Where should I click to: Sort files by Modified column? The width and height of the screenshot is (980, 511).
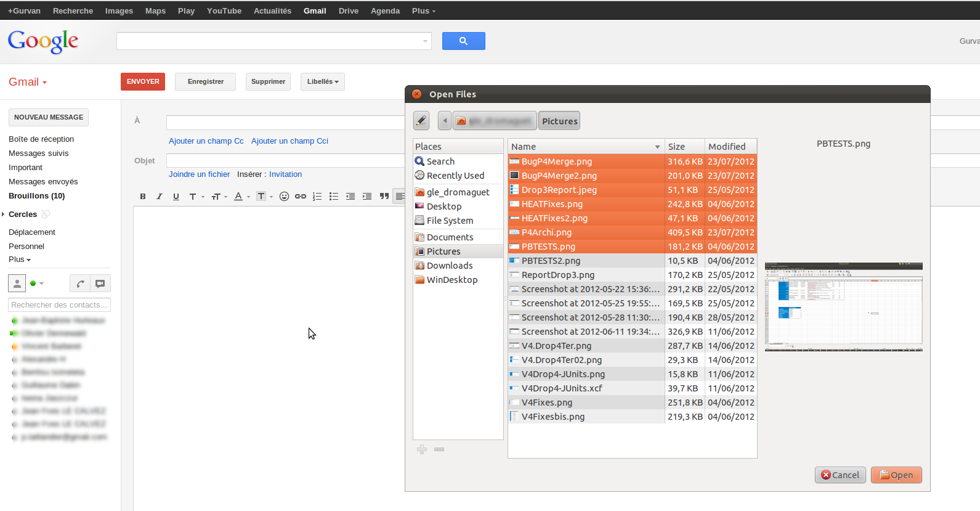[x=731, y=147]
